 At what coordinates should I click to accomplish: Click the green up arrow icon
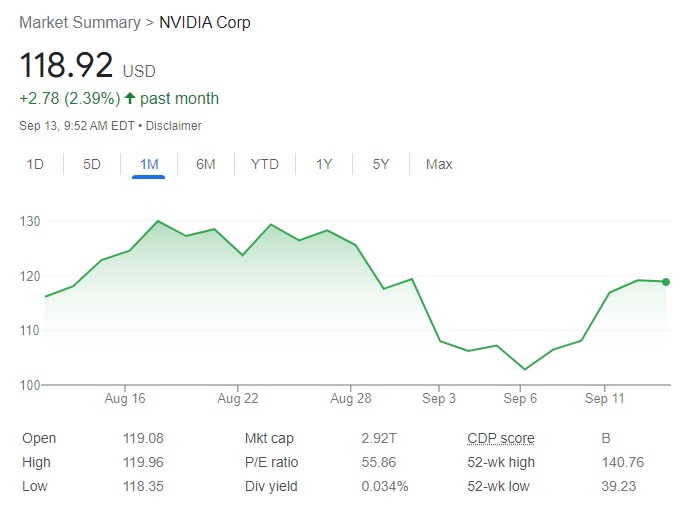(130, 98)
